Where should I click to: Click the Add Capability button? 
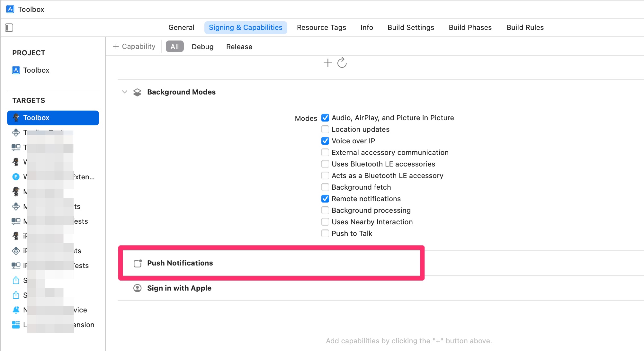pyautogui.click(x=134, y=47)
